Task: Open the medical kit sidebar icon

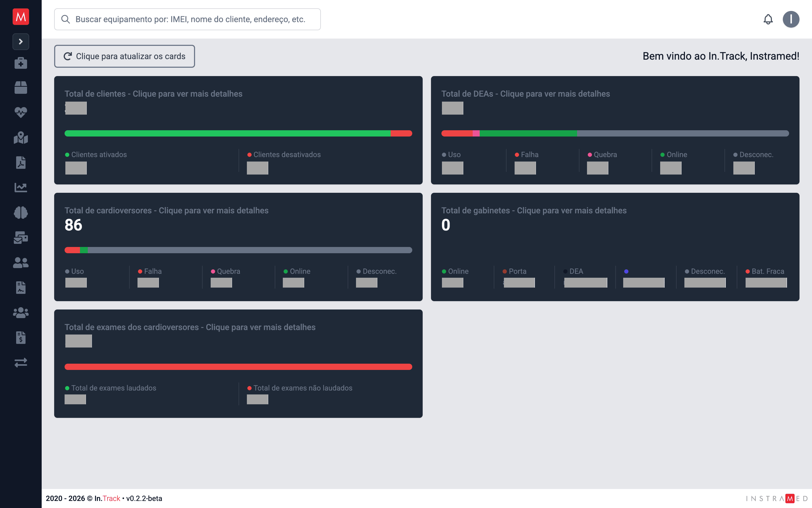Action: point(21,63)
